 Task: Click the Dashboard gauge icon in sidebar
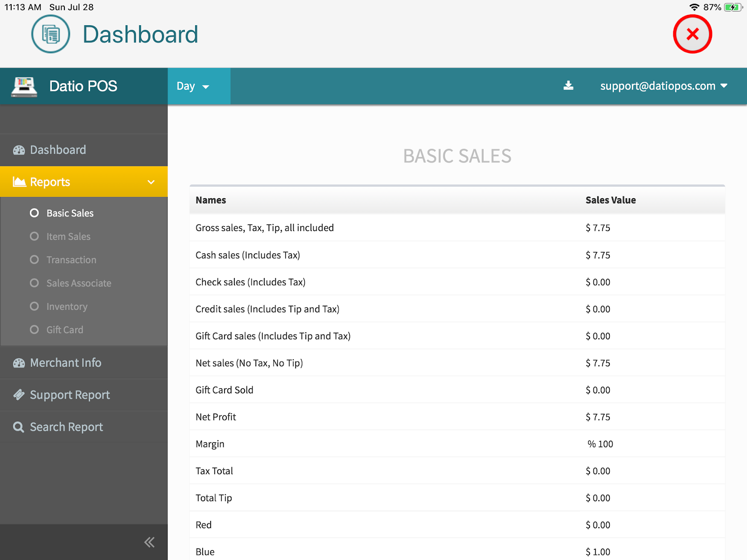point(19,150)
